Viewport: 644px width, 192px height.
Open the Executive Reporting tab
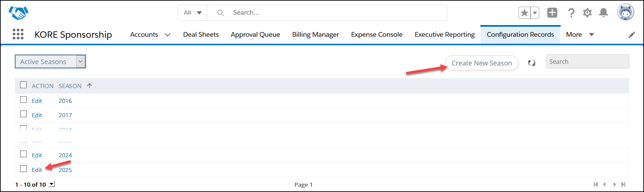445,34
